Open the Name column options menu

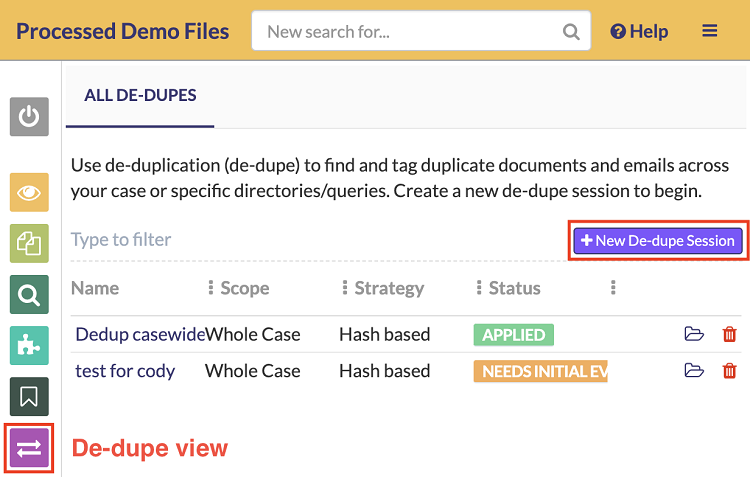click(211, 288)
